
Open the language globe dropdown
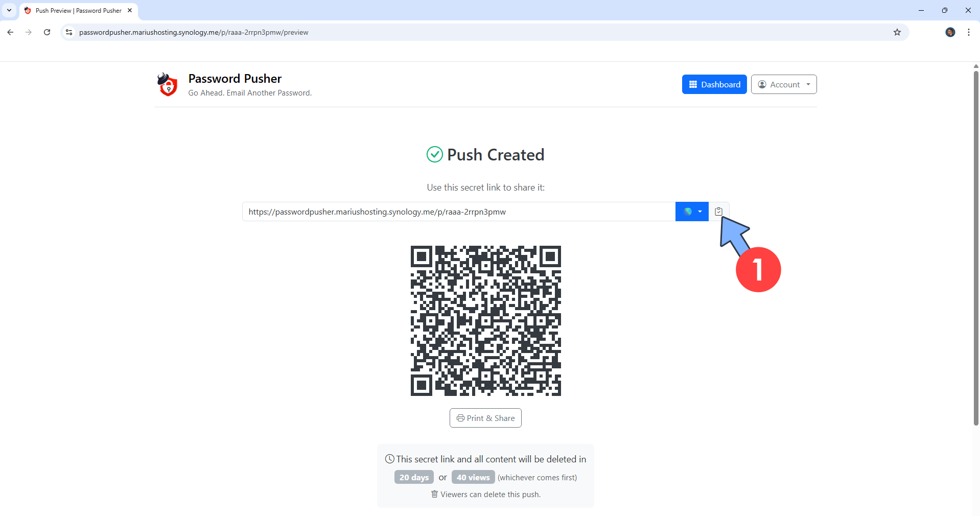pos(692,212)
